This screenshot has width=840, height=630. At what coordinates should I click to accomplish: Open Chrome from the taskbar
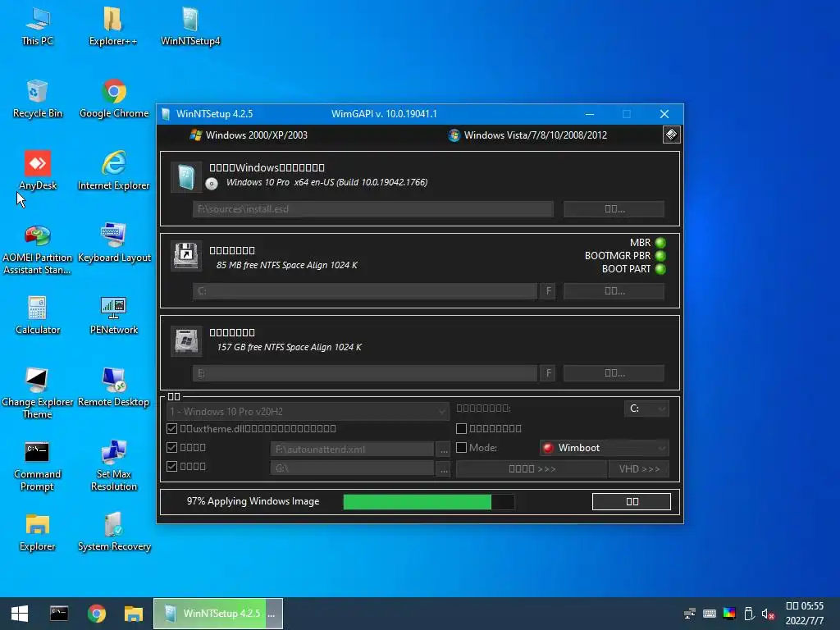coord(97,614)
